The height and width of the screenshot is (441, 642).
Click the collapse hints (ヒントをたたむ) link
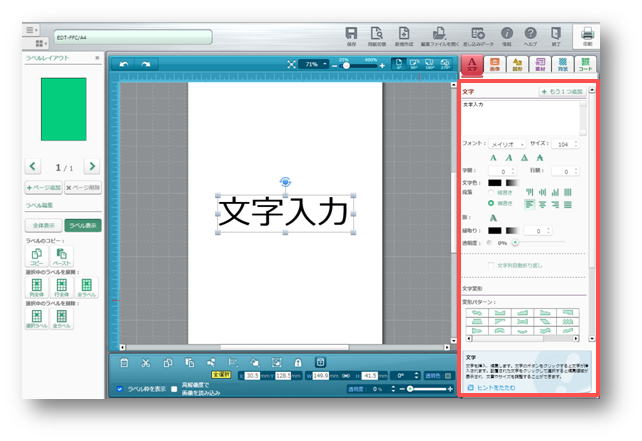(492, 387)
